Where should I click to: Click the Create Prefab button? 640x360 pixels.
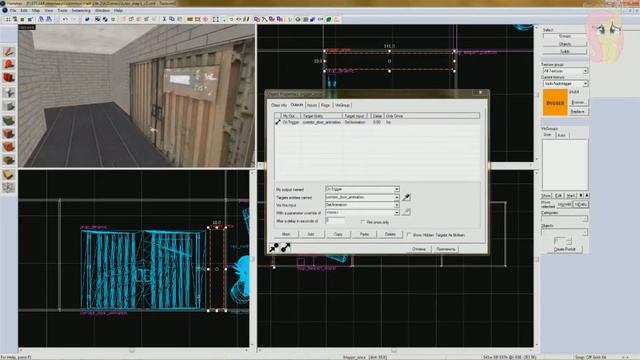(564, 249)
